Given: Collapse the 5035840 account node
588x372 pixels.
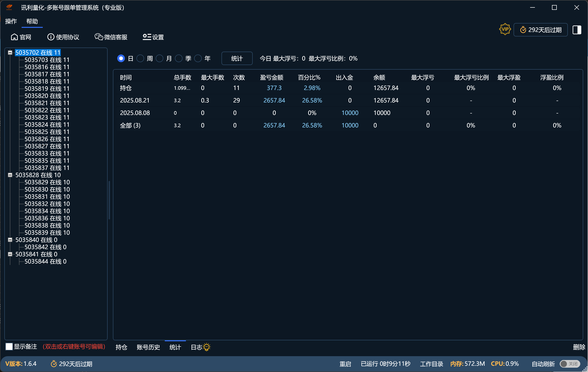Looking at the screenshot, I should pos(10,240).
